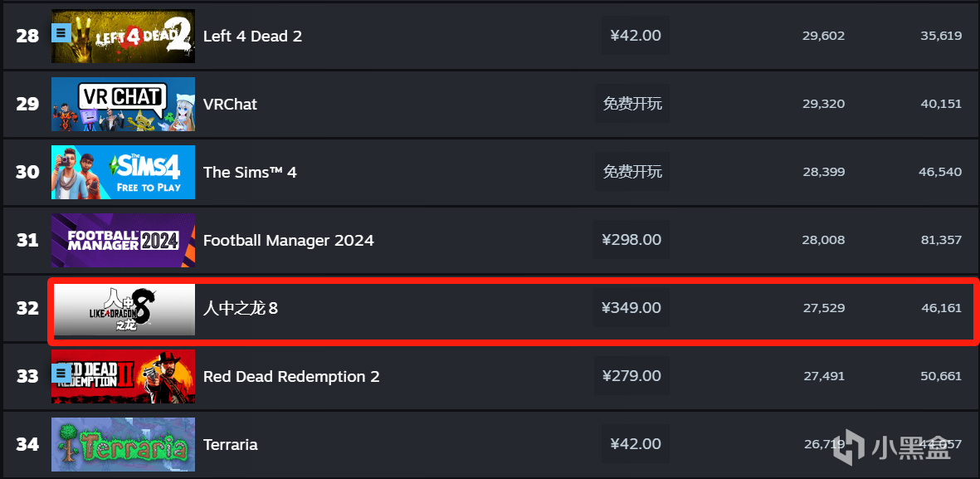This screenshot has height=479, width=980.
Task: Select The Sims 4 capsule image
Action: (x=123, y=172)
